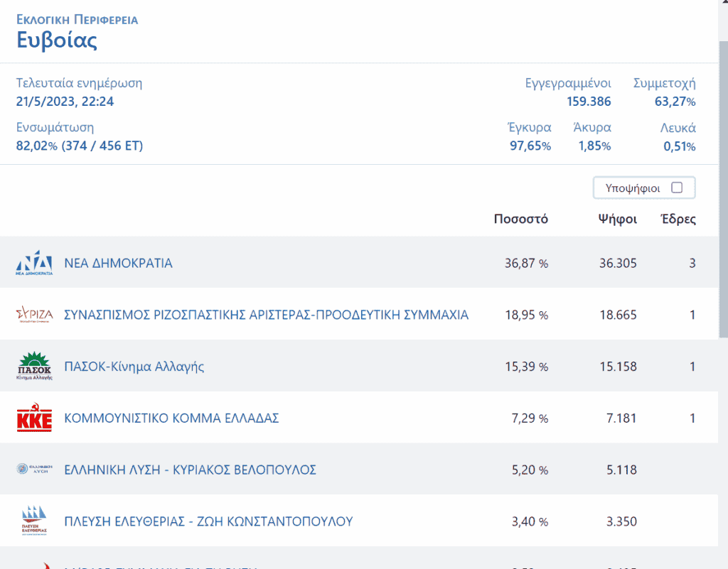The image size is (728, 569).
Task: Select ΕΛΛΗΝΙΚΗ ΛΥΣΗ - ΚΥΡΙΑΚΟΣ ΒΕΛΟΠΟΥΛΟΣ name
Action: [190, 470]
